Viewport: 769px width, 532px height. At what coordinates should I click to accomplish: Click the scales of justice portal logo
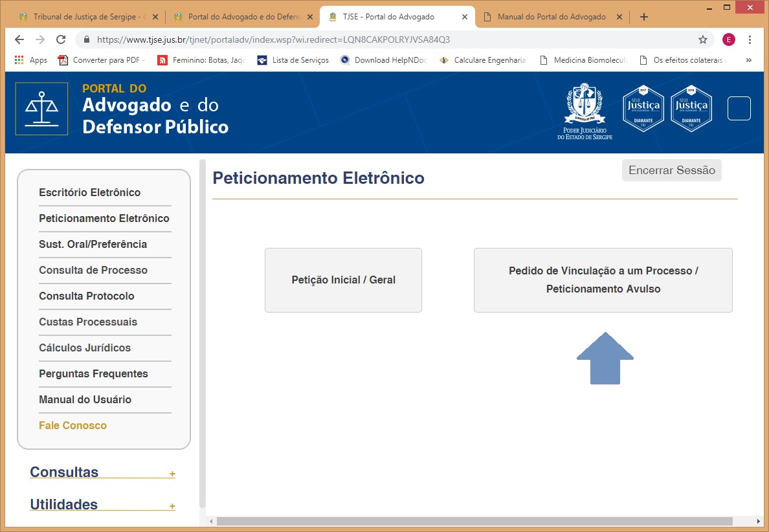pyautogui.click(x=41, y=109)
